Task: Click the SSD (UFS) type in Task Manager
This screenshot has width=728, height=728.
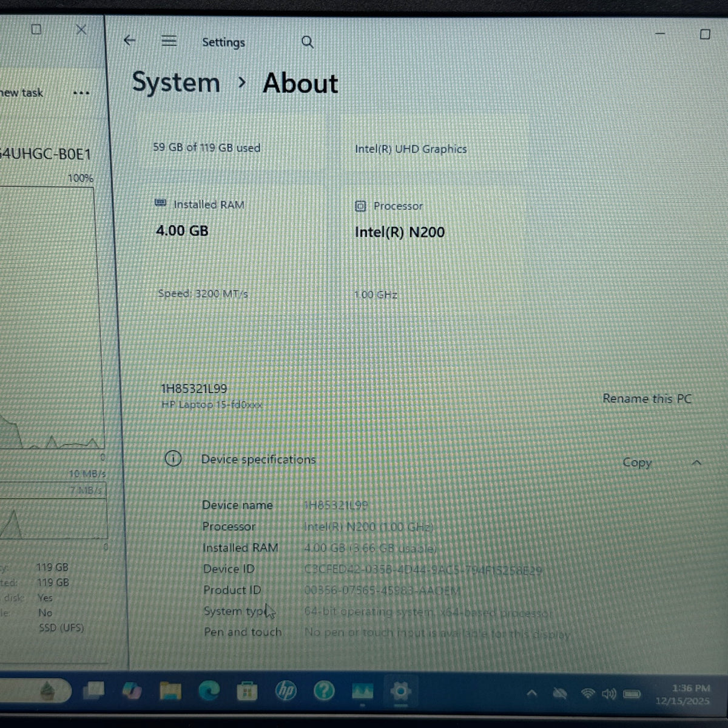Action: pyautogui.click(x=61, y=628)
